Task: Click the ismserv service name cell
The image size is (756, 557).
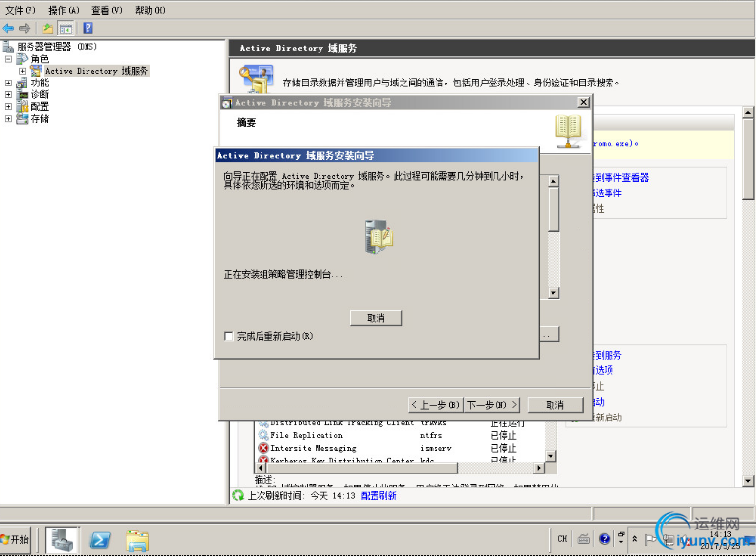Action: point(436,448)
